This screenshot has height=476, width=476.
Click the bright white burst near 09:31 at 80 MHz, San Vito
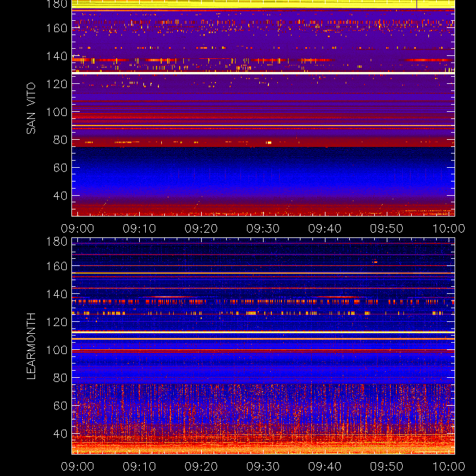point(269,142)
